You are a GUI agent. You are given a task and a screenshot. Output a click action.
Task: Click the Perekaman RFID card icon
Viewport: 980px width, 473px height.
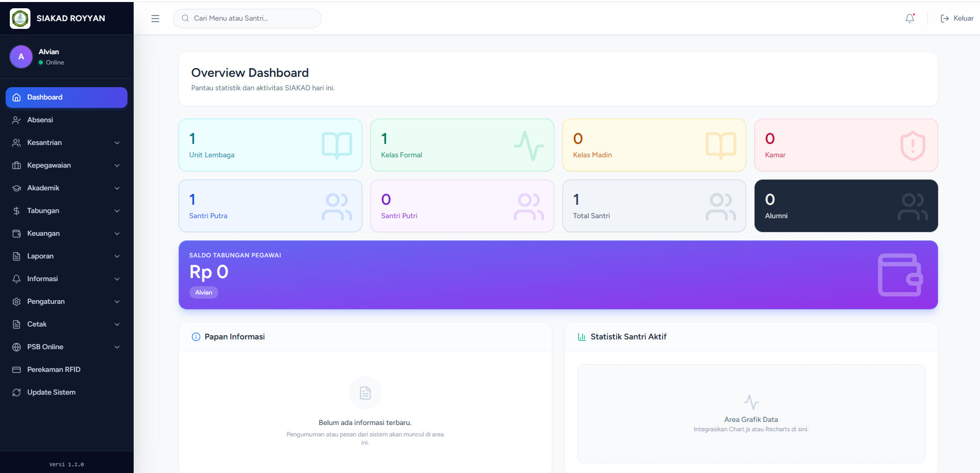click(17, 370)
